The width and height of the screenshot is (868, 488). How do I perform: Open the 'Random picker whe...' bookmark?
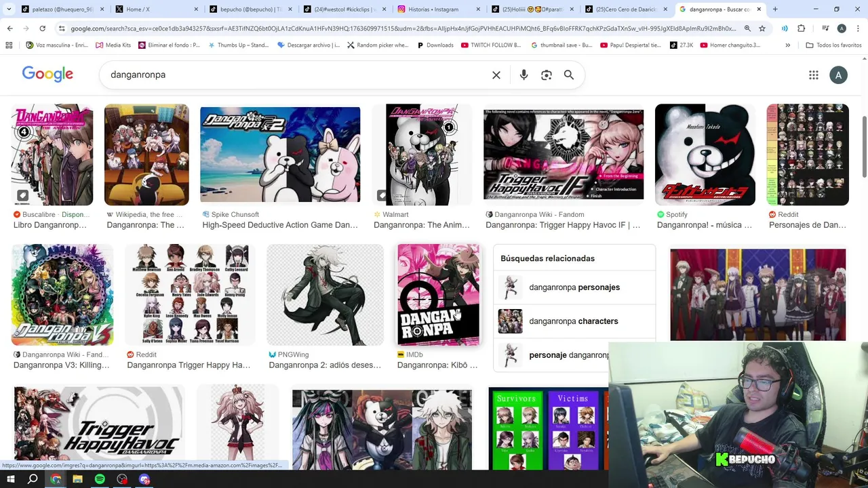click(x=378, y=45)
